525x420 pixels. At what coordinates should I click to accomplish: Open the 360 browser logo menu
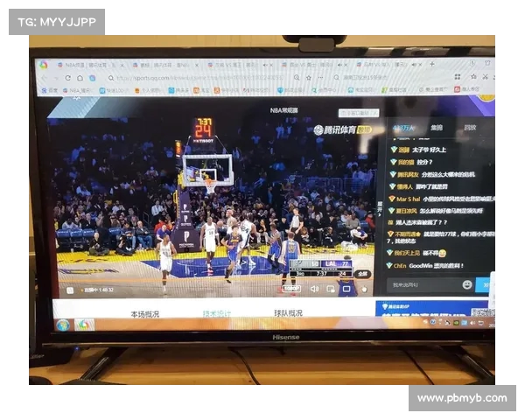[x=43, y=65]
